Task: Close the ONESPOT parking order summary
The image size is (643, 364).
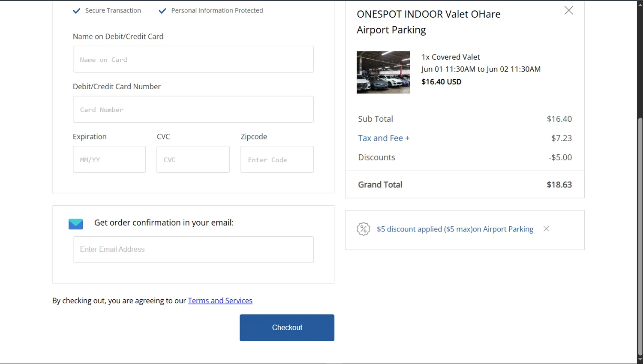Action: 568,10
